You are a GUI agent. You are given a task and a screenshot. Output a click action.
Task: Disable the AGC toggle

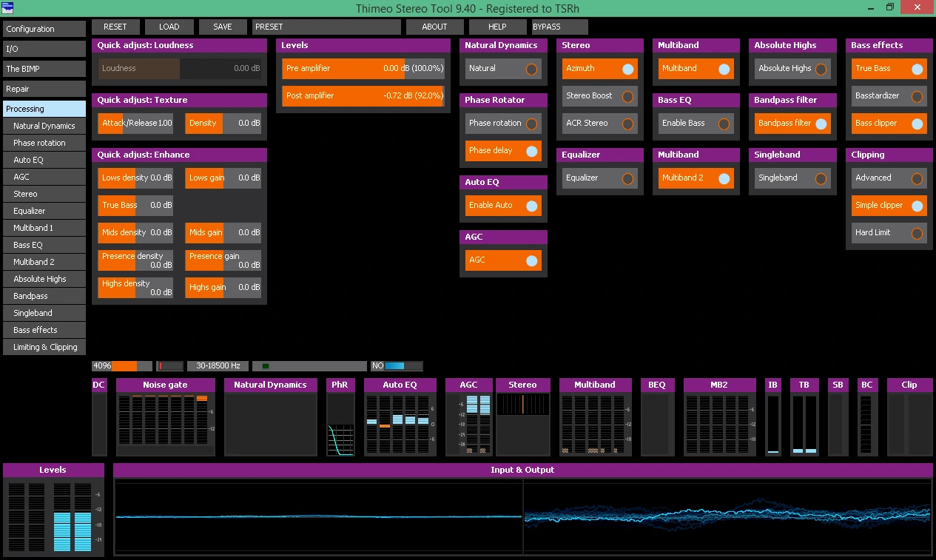(503, 260)
